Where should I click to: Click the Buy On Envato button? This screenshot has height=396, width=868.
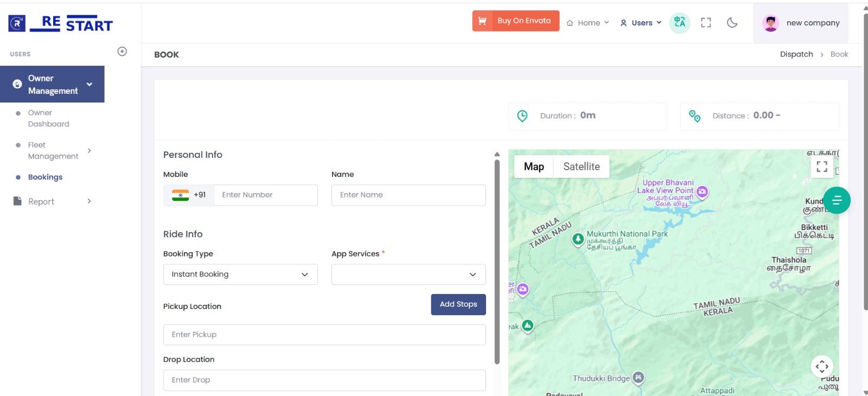pos(515,21)
